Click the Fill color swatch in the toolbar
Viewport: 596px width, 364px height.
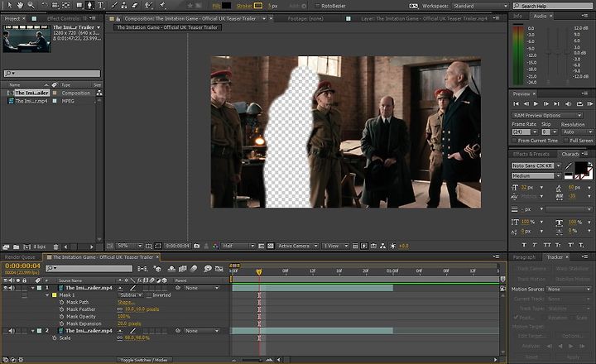click(227, 6)
